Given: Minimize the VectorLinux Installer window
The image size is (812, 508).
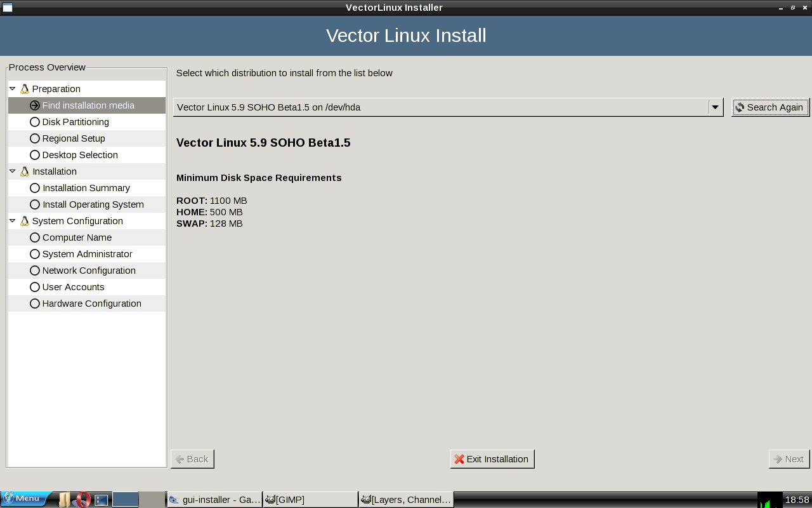Looking at the screenshot, I should click(780, 8).
